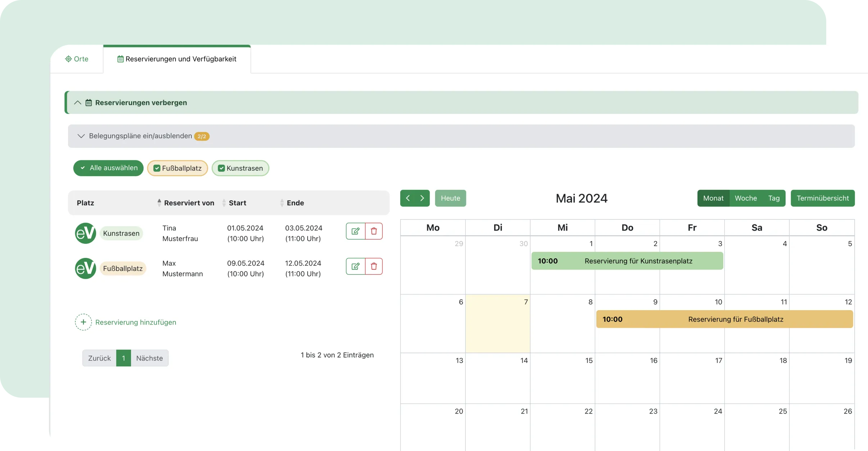Image resolution: width=868 pixels, height=451 pixels.
Task: Edit the Fußballplatz reservation of Max Mustermann
Action: pos(356,266)
